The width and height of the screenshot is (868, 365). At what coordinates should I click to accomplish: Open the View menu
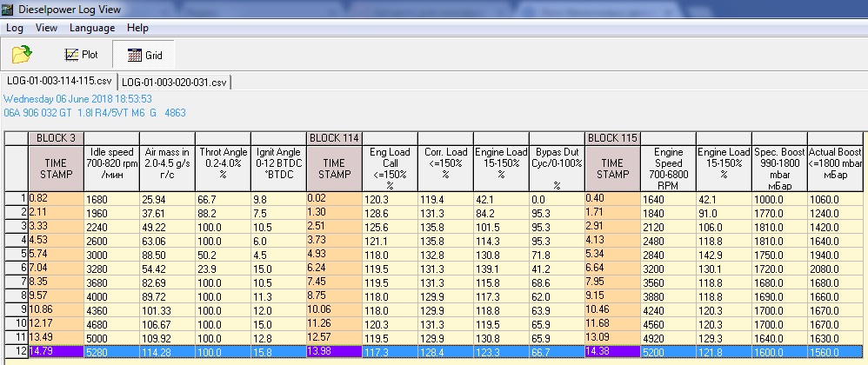click(x=46, y=28)
